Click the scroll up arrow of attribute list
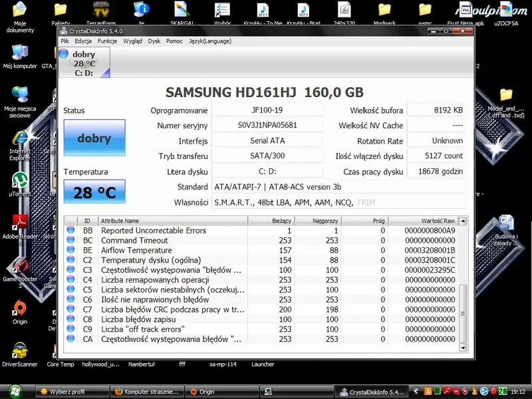 coord(463,221)
